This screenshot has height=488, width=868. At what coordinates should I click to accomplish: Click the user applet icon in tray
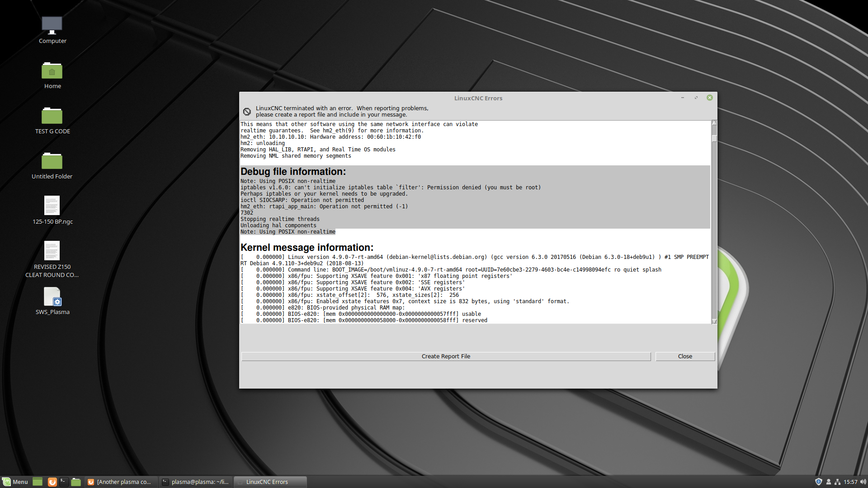[828, 482]
